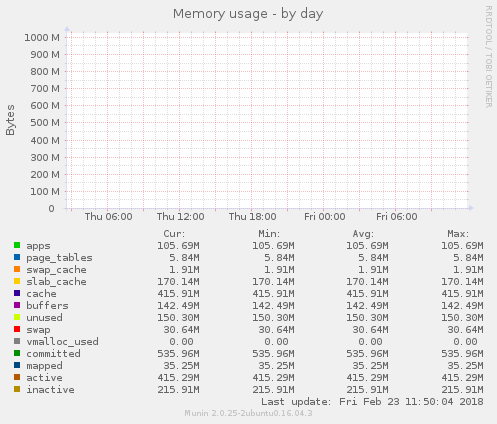Select the apps legend label

pyautogui.click(x=38, y=246)
